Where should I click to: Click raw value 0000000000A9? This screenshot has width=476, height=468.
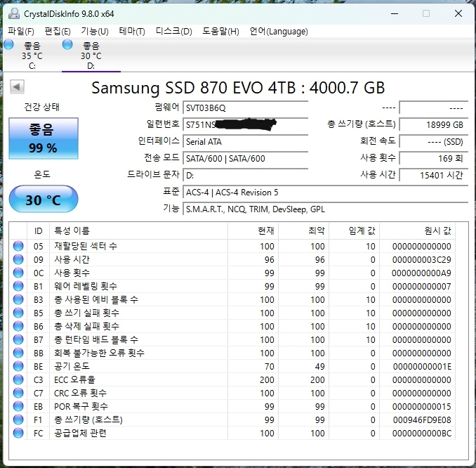[x=421, y=273]
